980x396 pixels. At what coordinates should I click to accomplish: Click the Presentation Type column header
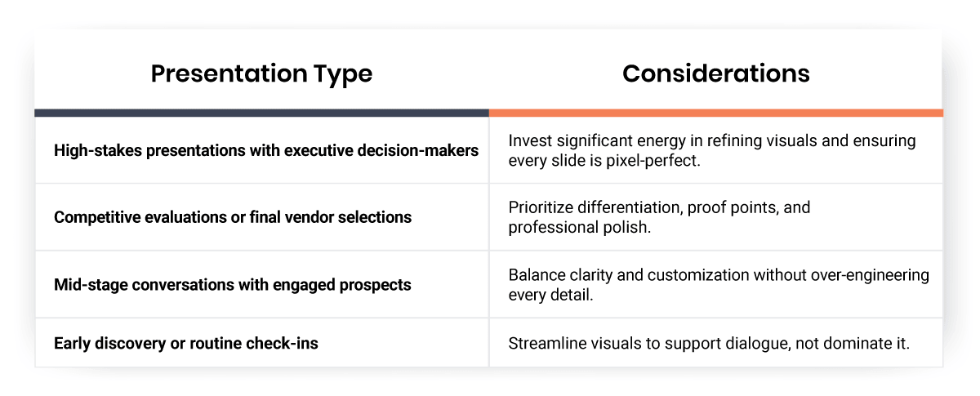tap(261, 73)
